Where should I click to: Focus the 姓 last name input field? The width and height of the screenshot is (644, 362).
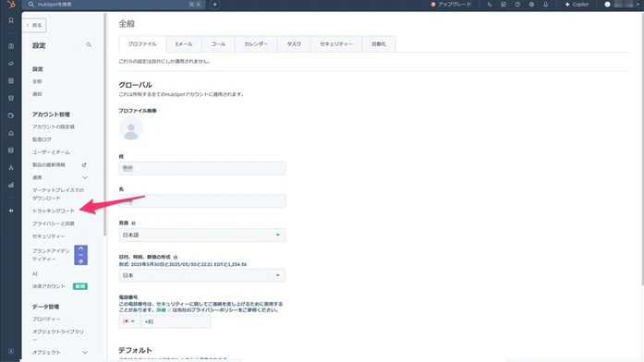tap(202, 168)
